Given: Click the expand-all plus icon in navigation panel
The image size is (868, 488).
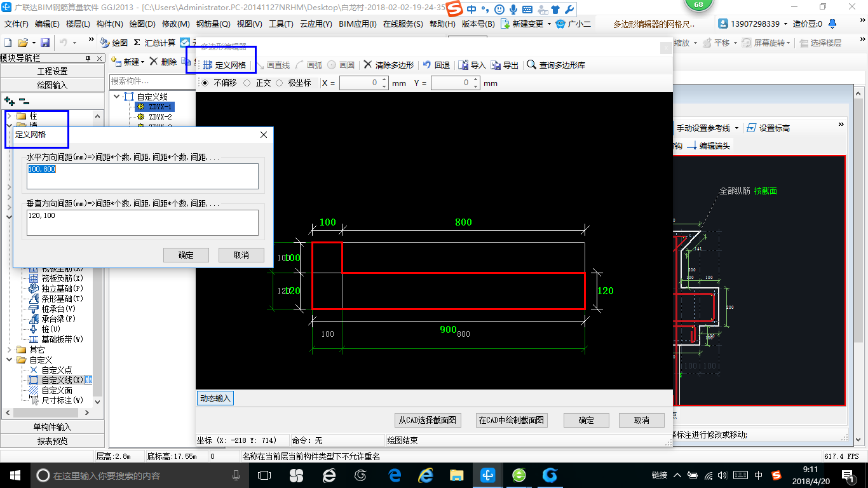Looking at the screenshot, I should (x=9, y=101).
